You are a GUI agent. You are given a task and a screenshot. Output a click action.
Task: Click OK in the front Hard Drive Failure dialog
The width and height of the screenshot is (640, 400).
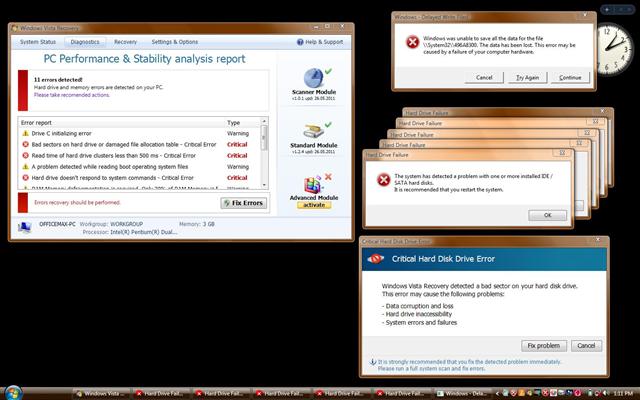coord(547,215)
